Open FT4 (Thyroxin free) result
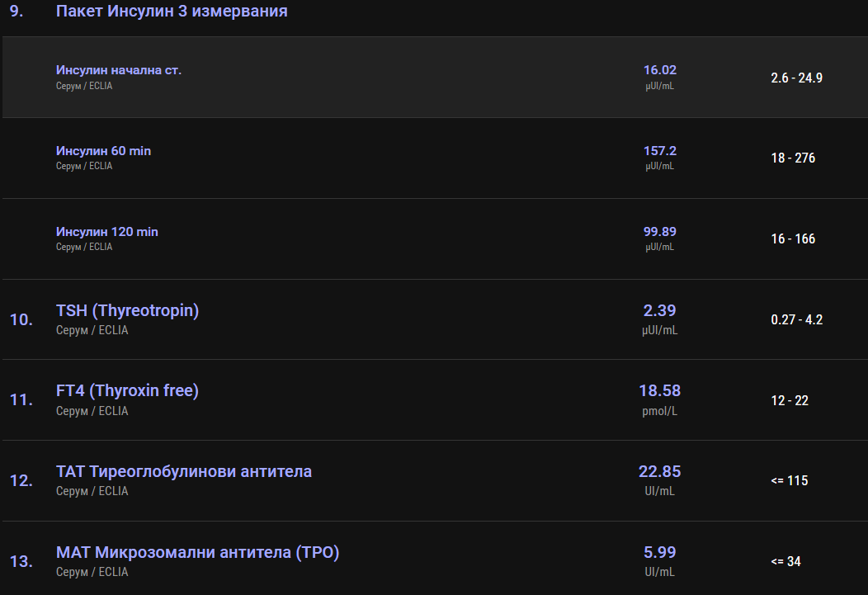The height and width of the screenshot is (595, 868). pos(127,391)
